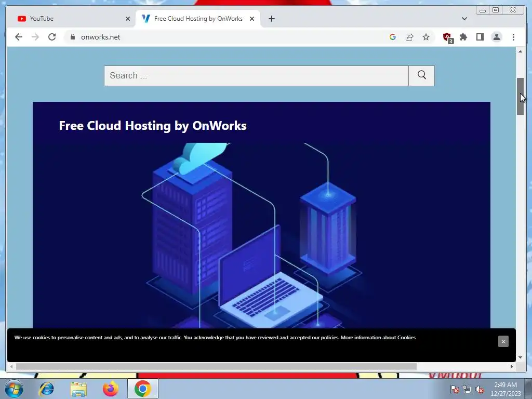
Task: Expand the tab search dropdown arrow
Action: [x=464, y=19]
